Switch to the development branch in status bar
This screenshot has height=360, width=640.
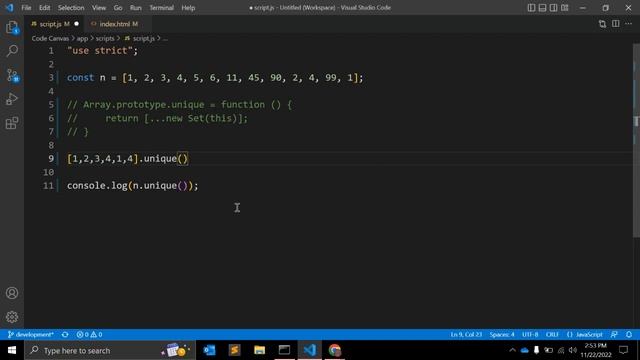pyautogui.click(x=31, y=335)
